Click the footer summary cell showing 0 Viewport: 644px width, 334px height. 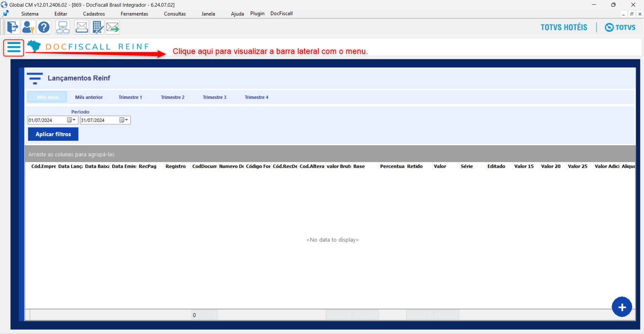(205, 315)
